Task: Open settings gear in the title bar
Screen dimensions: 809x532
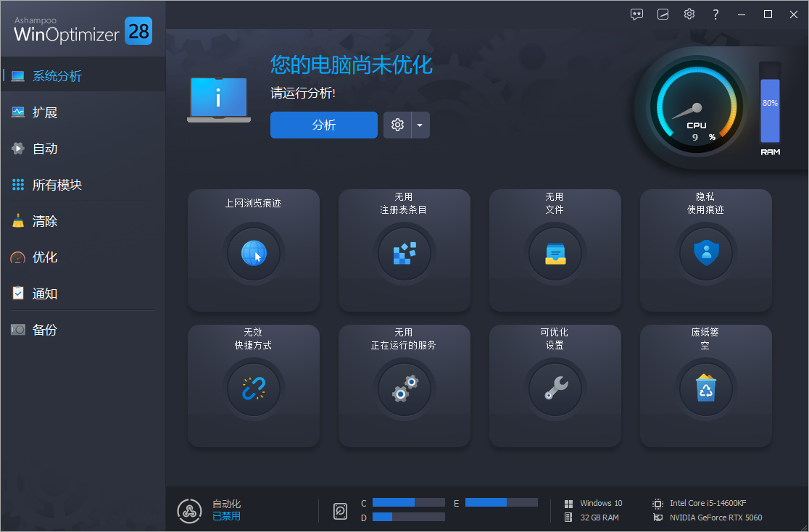Action: coord(689,14)
